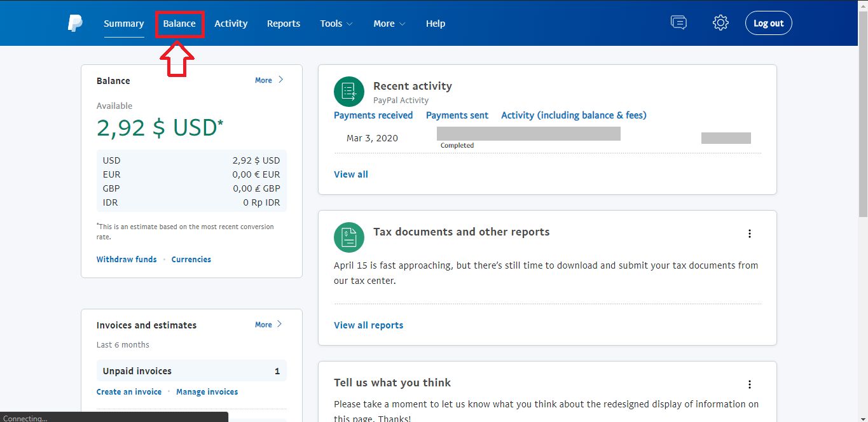This screenshot has width=868, height=422.
Task: Click View all under Recent activity
Action: 351,174
